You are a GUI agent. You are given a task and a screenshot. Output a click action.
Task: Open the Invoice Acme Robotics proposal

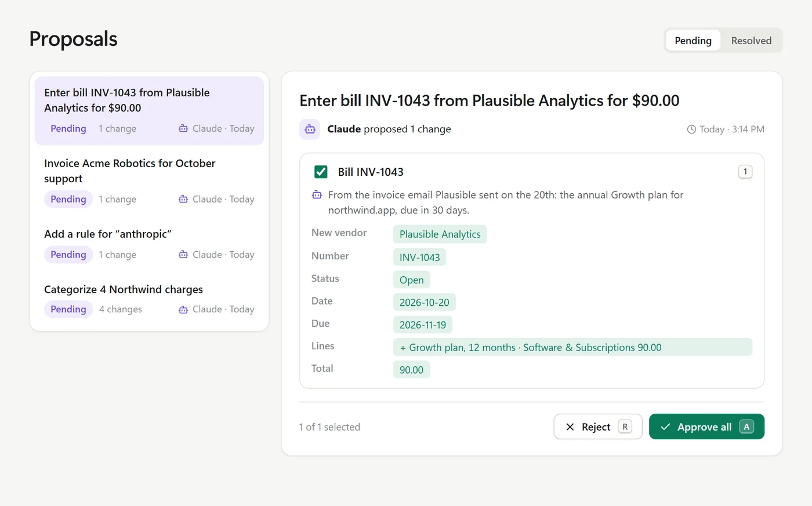click(x=149, y=182)
